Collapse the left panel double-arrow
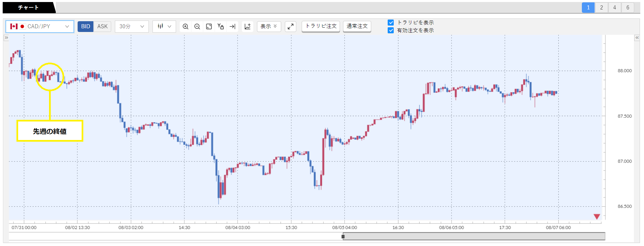 6,38
